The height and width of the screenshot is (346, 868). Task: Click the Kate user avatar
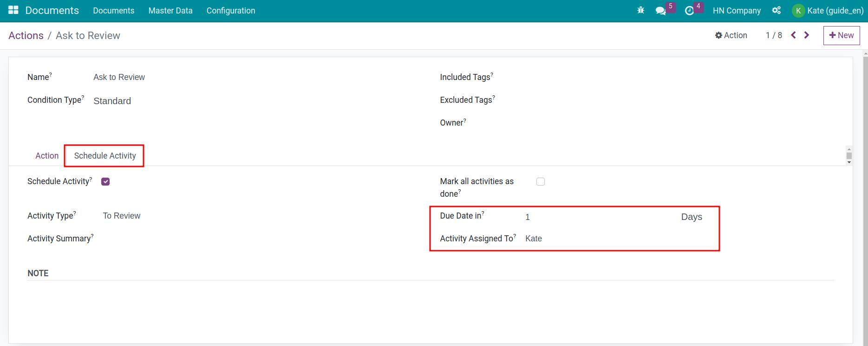pos(798,11)
